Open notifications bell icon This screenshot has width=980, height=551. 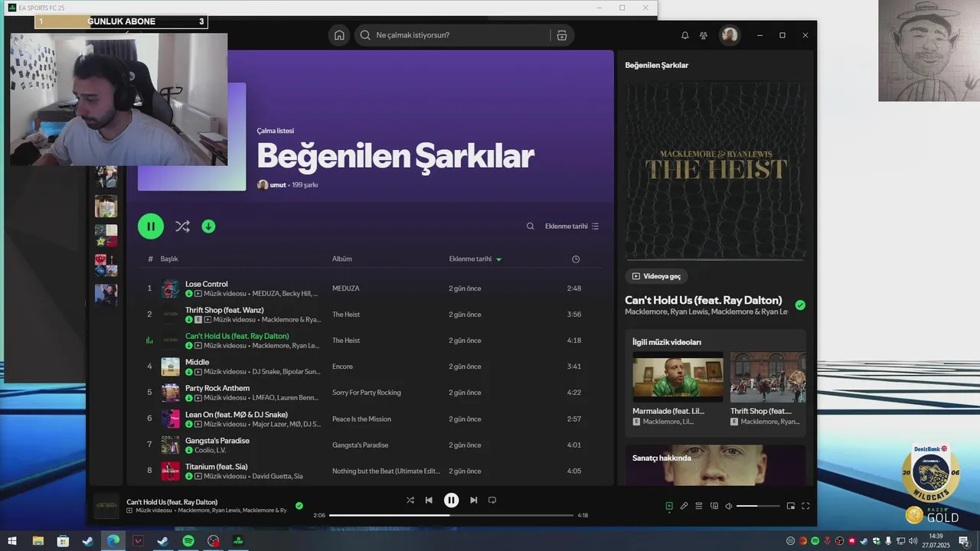coord(684,35)
